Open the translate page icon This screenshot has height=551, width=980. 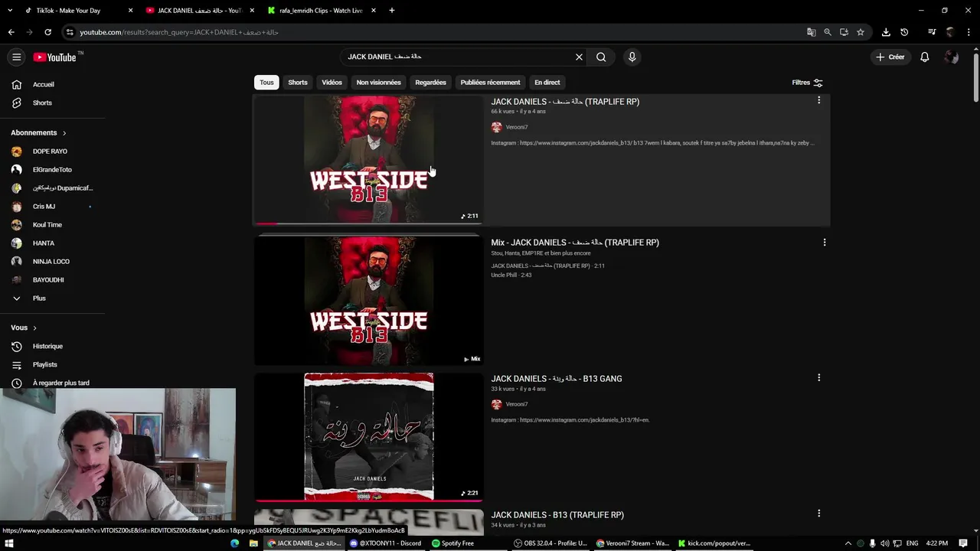pyautogui.click(x=811, y=32)
